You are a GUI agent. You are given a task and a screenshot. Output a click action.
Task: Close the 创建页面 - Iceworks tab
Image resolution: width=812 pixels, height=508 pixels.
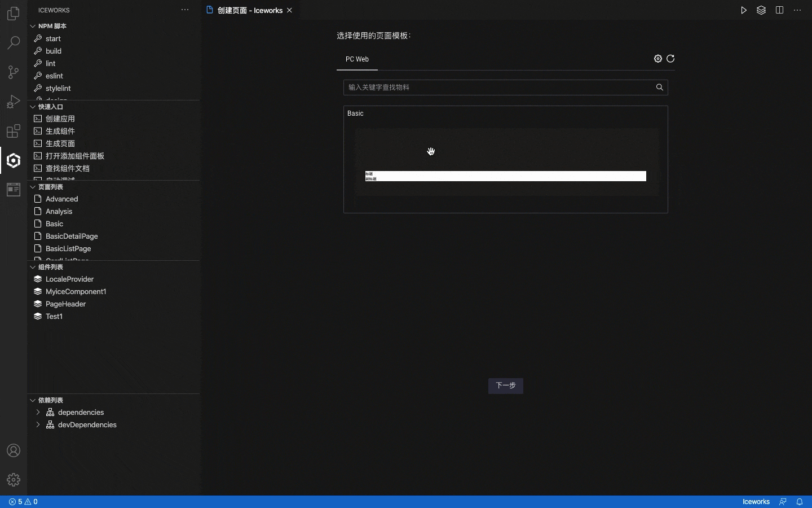290,10
